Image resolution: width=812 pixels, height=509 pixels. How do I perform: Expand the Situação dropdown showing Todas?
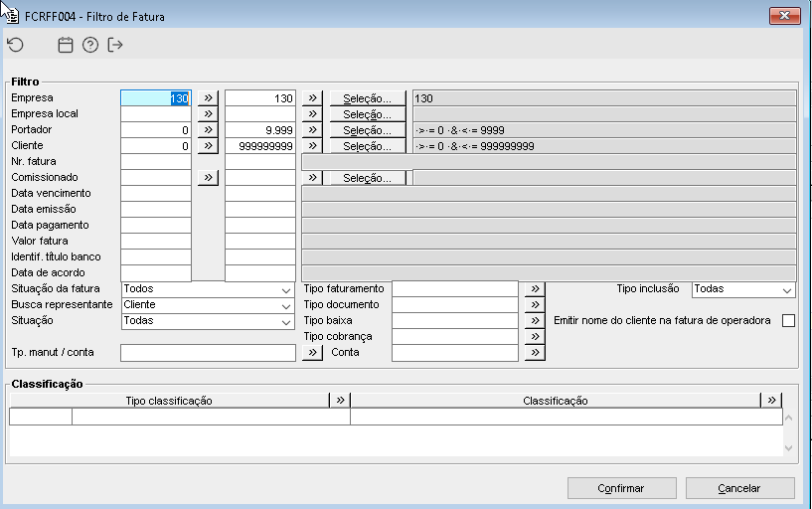(x=286, y=322)
